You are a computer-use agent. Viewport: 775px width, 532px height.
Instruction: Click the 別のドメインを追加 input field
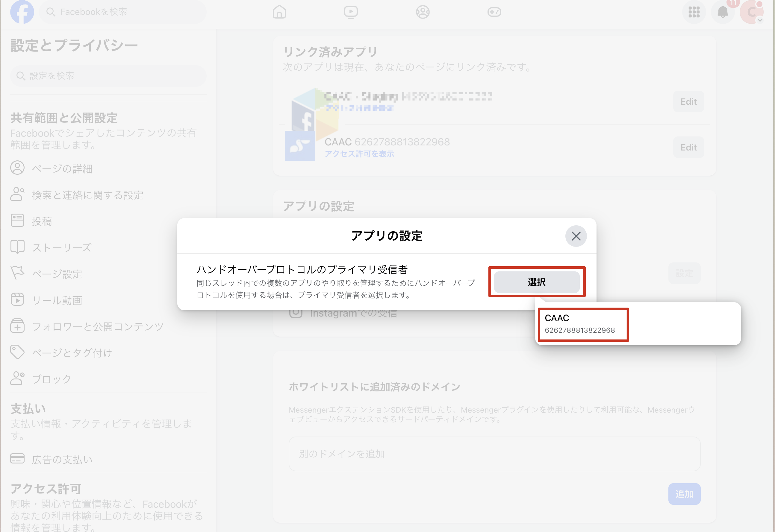click(x=494, y=454)
